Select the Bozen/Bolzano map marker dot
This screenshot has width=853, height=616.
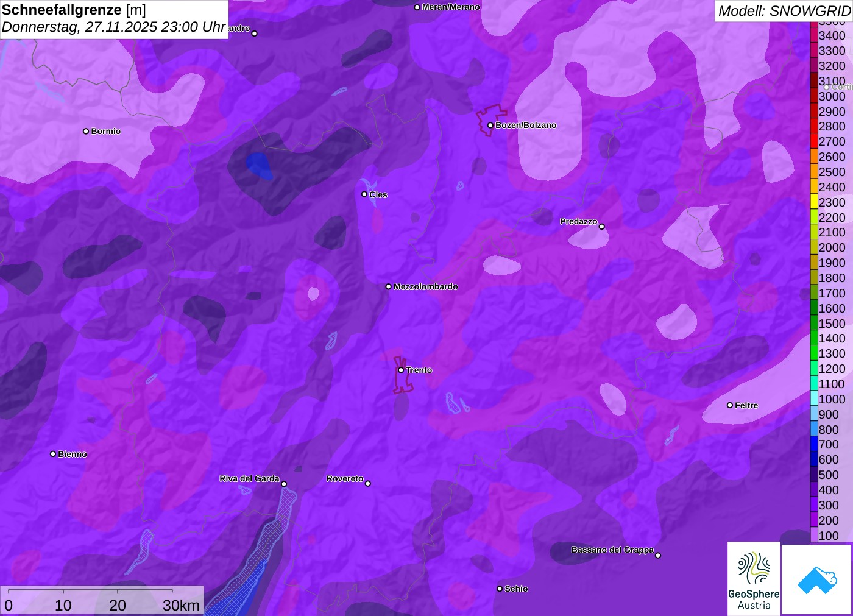(x=490, y=125)
